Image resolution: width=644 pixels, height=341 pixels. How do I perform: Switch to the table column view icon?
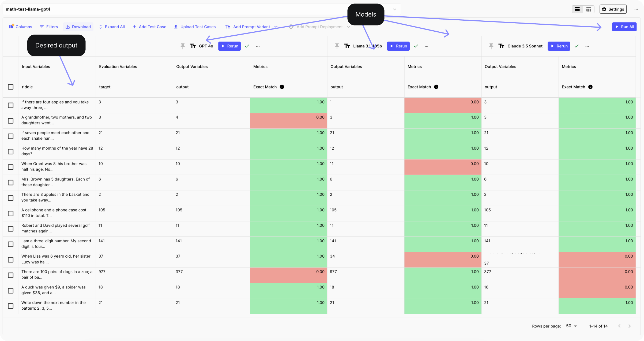[x=589, y=9]
